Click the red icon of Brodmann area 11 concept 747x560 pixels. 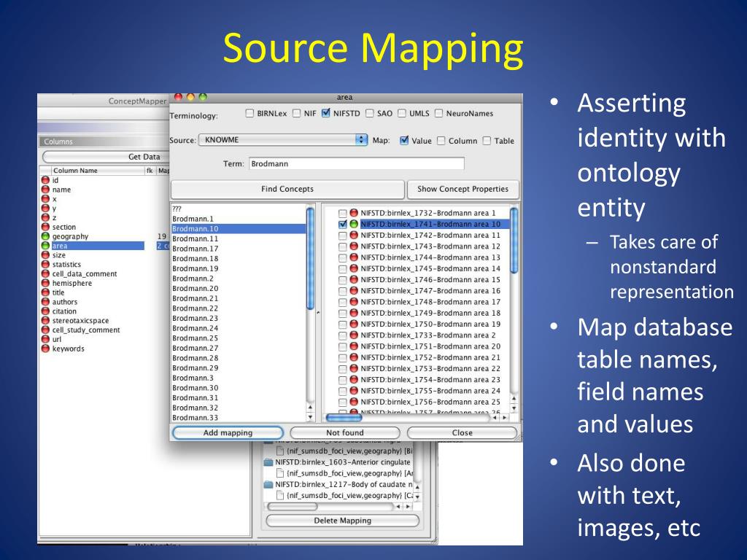[x=354, y=236]
